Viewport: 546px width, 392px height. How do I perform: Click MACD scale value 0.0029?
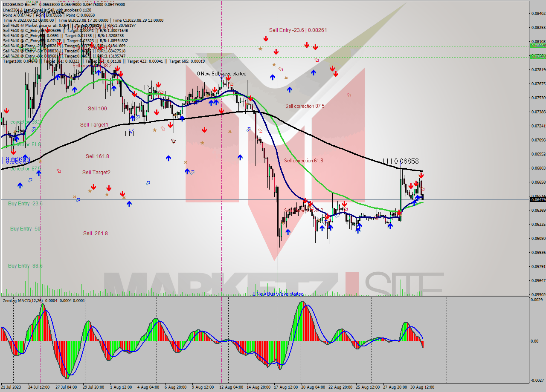(537, 300)
